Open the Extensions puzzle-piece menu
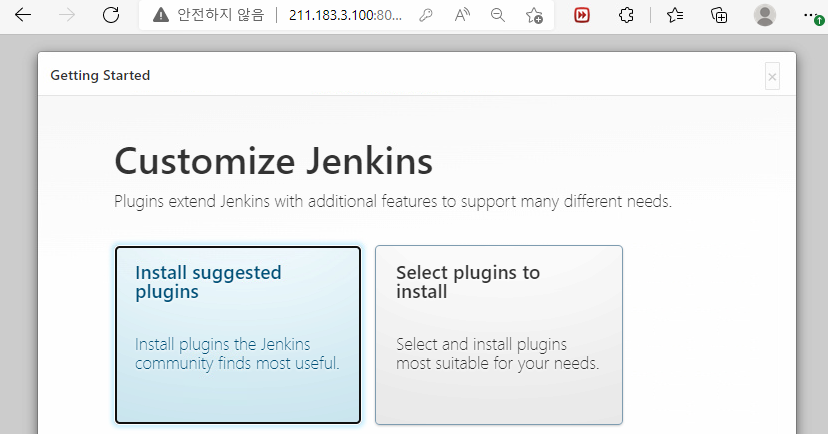Image resolution: width=828 pixels, height=434 pixels. click(x=626, y=15)
